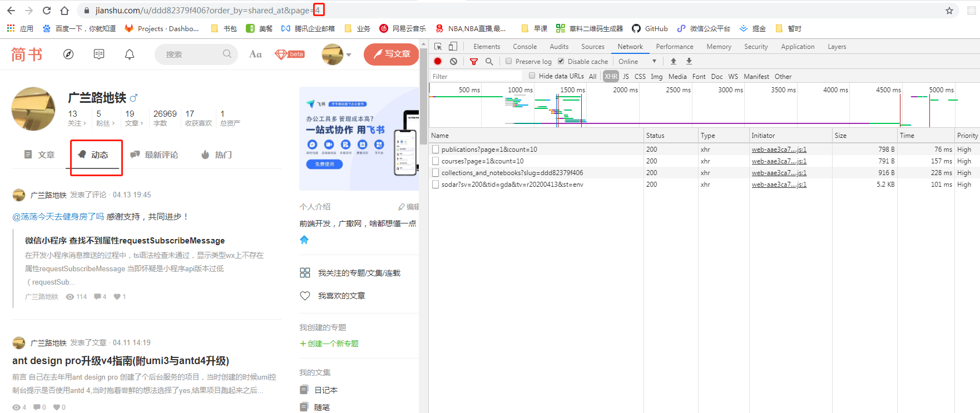Open the 微信小程序 查找不到属性 article
The width and height of the screenshot is (980, 413).
coord(125,241)
